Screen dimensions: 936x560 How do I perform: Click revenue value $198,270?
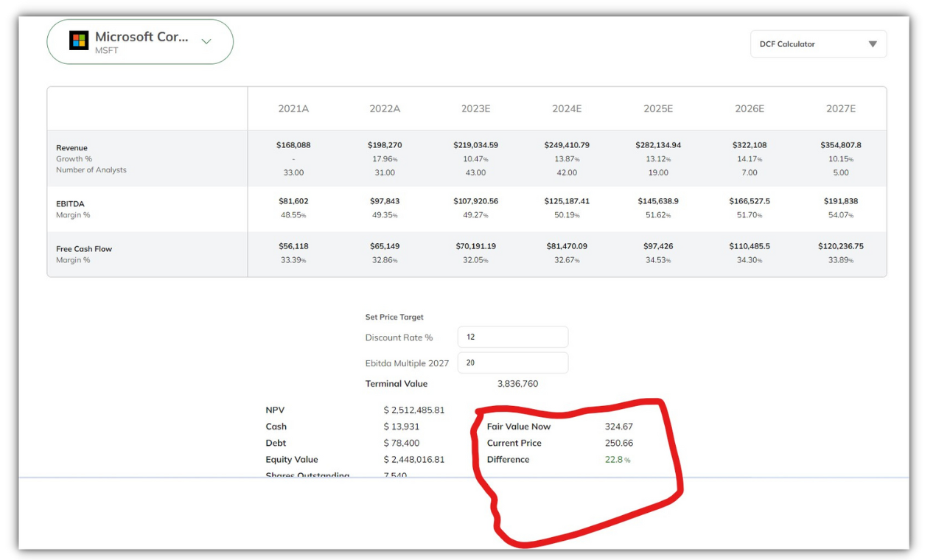tap(385, 145)
